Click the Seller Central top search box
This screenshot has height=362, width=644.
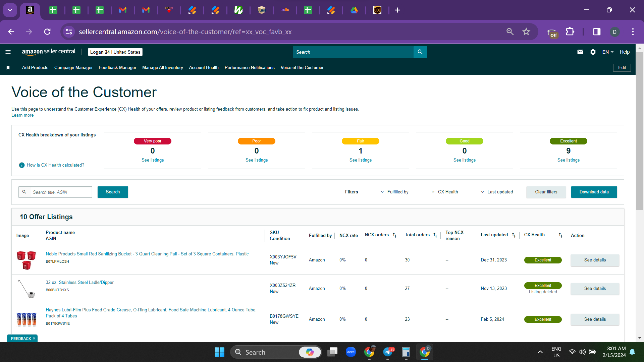[x=353, y=52]
